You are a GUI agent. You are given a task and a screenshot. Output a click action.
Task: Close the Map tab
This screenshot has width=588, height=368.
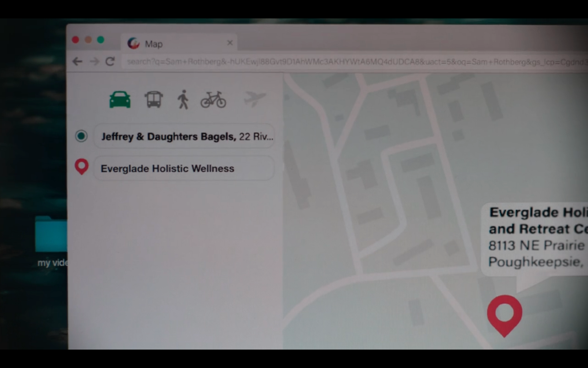pos(230,43)
